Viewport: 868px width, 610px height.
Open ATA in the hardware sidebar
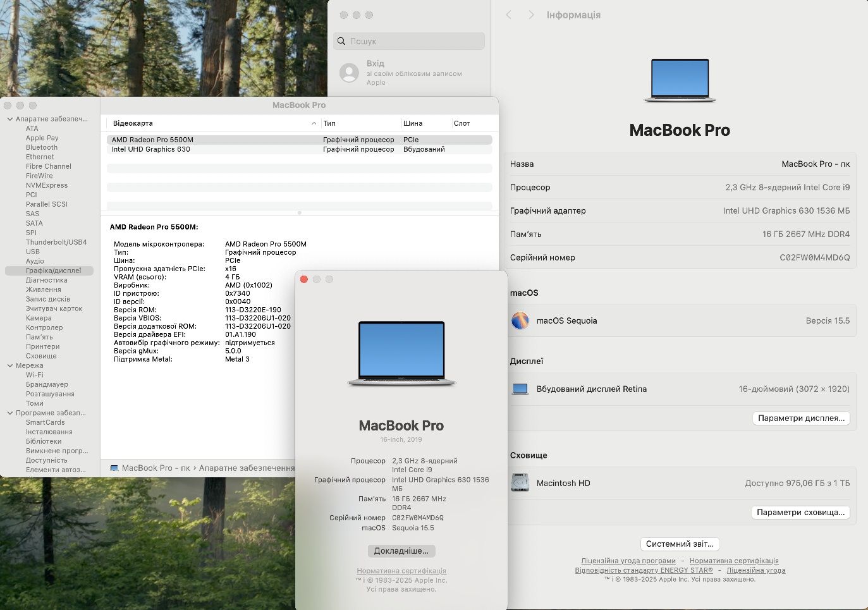[x=32, y=128]
